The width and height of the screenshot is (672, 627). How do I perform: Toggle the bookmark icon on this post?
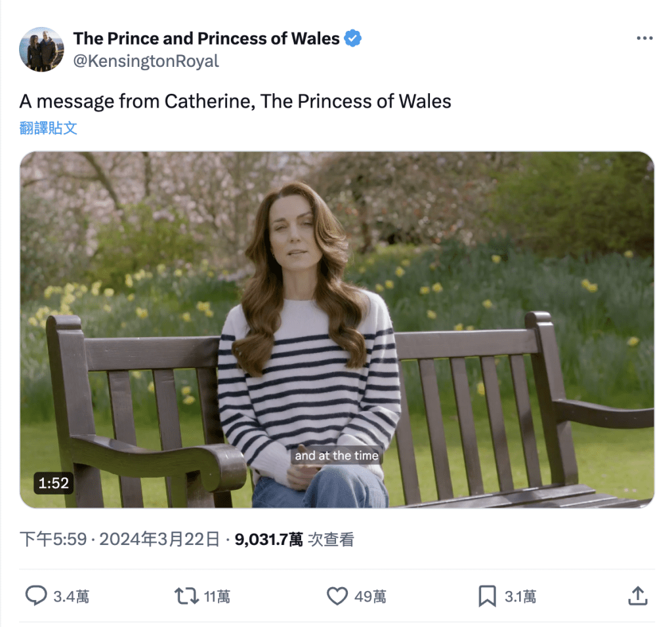pos(486,596)
